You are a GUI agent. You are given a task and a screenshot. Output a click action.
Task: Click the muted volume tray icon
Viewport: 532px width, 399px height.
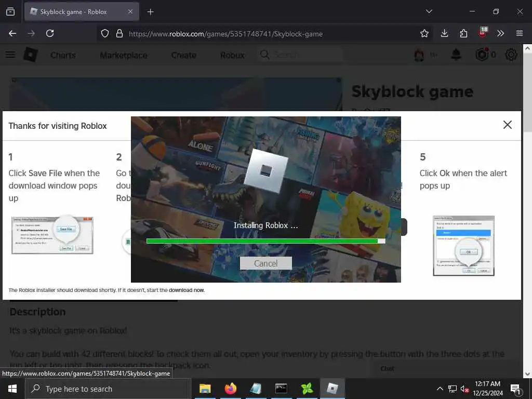coord(464,389)
